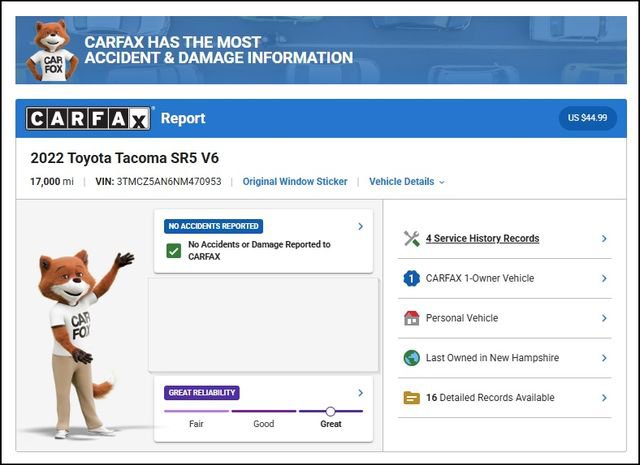Open the No Accidents Reported card arrow
The image size is (640, 465).
tap(360, 227)
